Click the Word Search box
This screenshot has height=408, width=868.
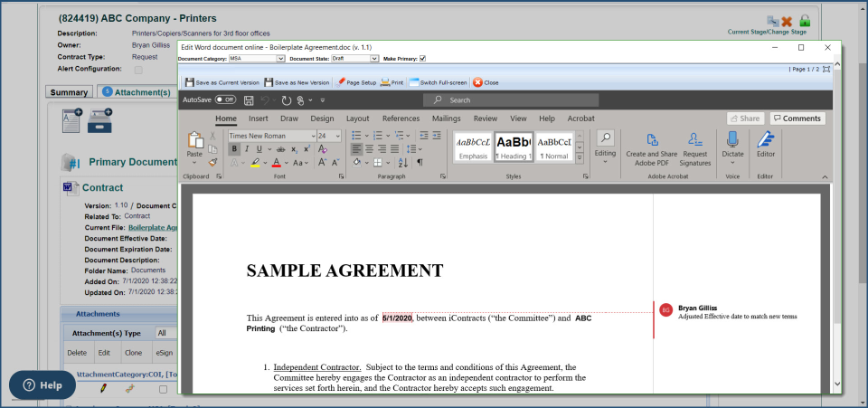click(511, 100)
